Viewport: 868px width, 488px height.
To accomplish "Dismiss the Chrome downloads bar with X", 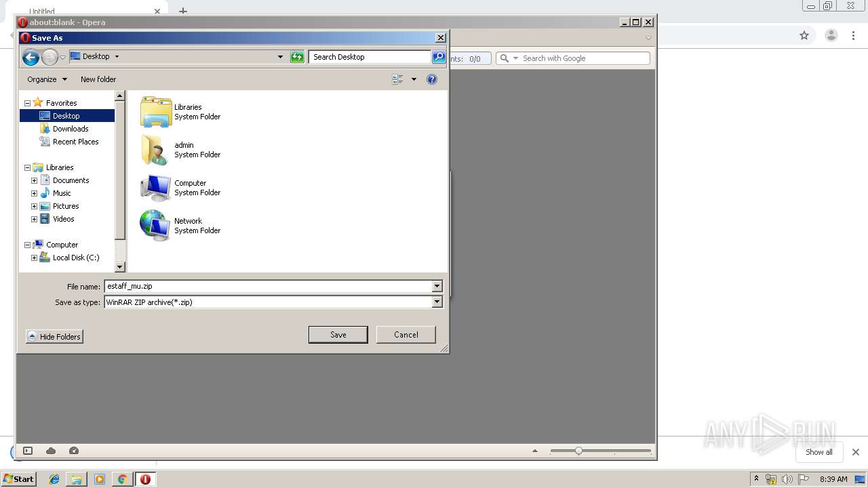I will pyautogui.click(x=856, y=452).
